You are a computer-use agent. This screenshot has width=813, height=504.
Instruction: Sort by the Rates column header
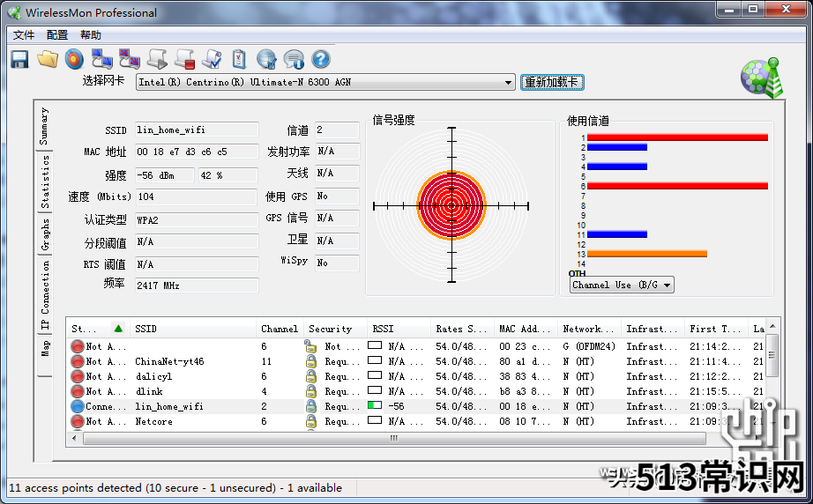(462, 329)
